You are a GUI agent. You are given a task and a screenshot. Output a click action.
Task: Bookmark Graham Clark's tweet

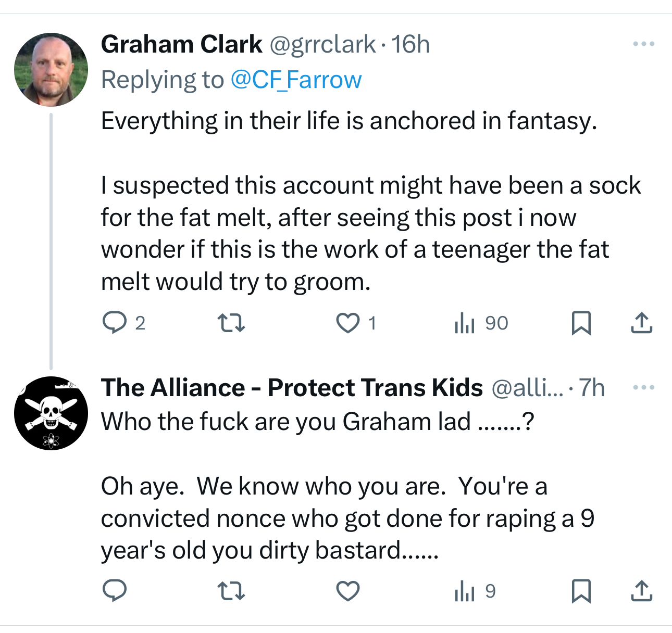[x=581, y=323]
